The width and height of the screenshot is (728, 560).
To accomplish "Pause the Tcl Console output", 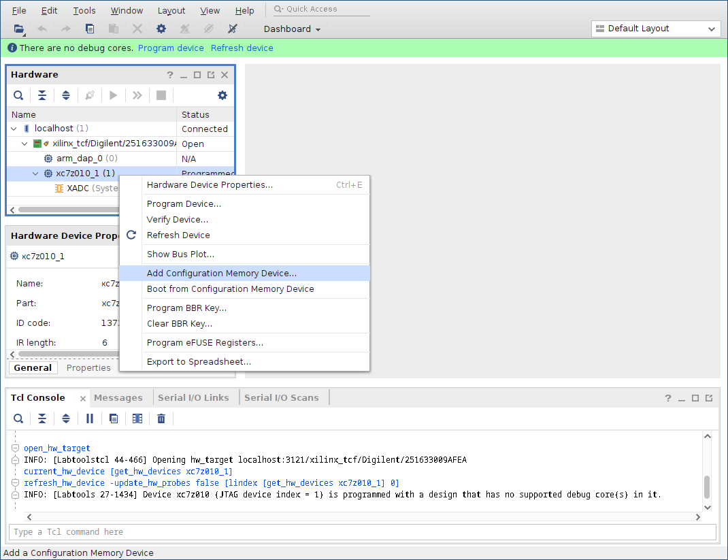I will pyautogui.click(x=90, y=419).
